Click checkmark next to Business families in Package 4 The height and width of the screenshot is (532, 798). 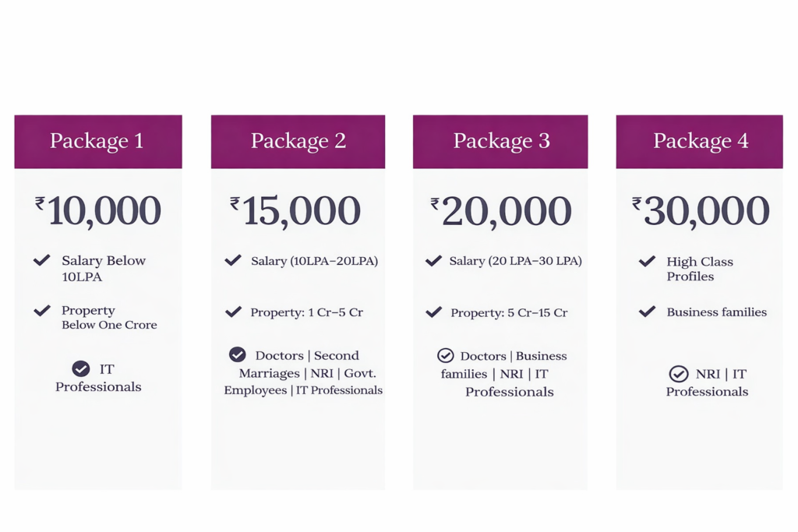647,312
